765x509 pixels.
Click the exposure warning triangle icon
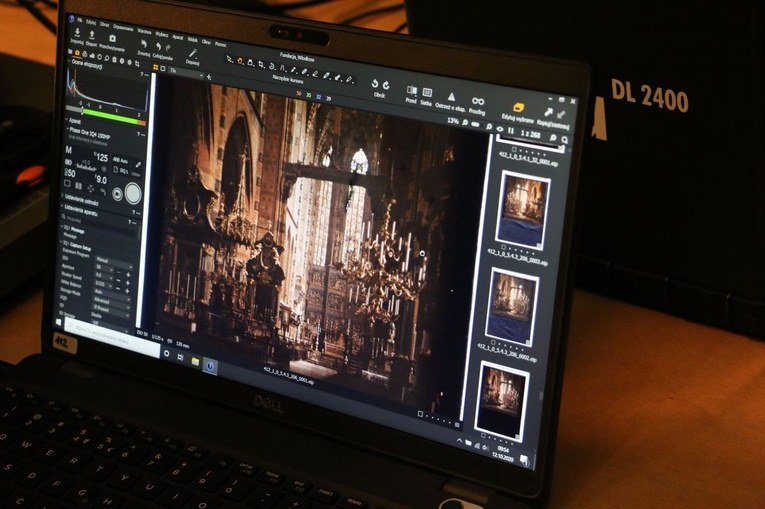coord(452,96)
